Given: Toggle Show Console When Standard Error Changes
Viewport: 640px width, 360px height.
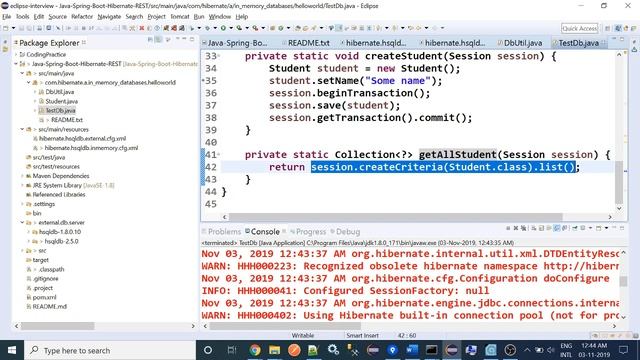Looking at the screenshot, I should point(564,228).
